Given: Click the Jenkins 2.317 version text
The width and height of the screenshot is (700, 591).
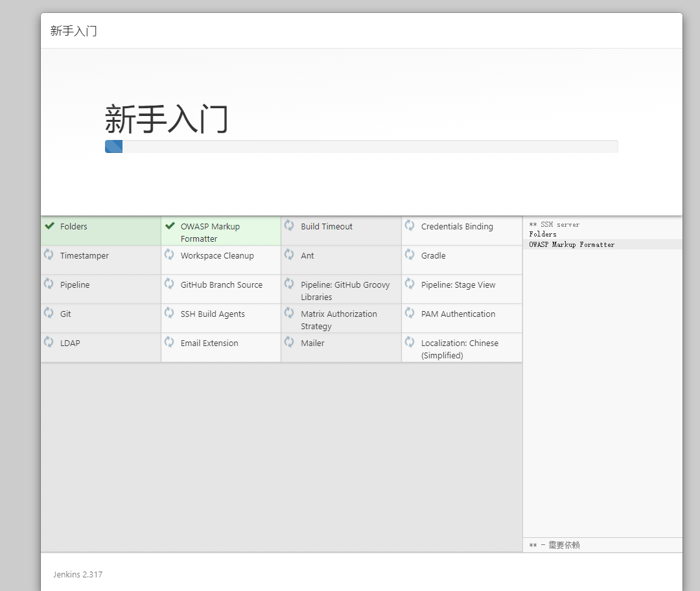Looking at the screenshot, I should pos(78,575).
